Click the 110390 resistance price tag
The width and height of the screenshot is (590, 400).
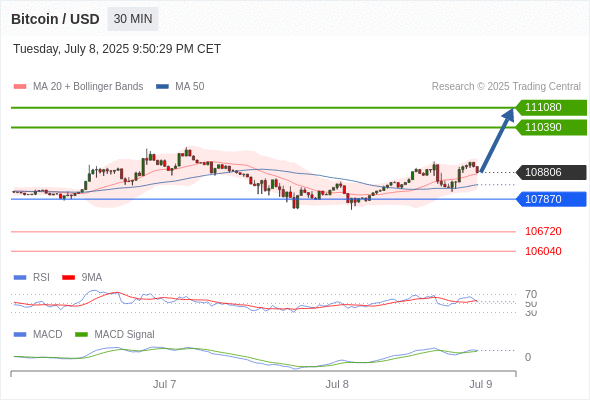point(551,128)
